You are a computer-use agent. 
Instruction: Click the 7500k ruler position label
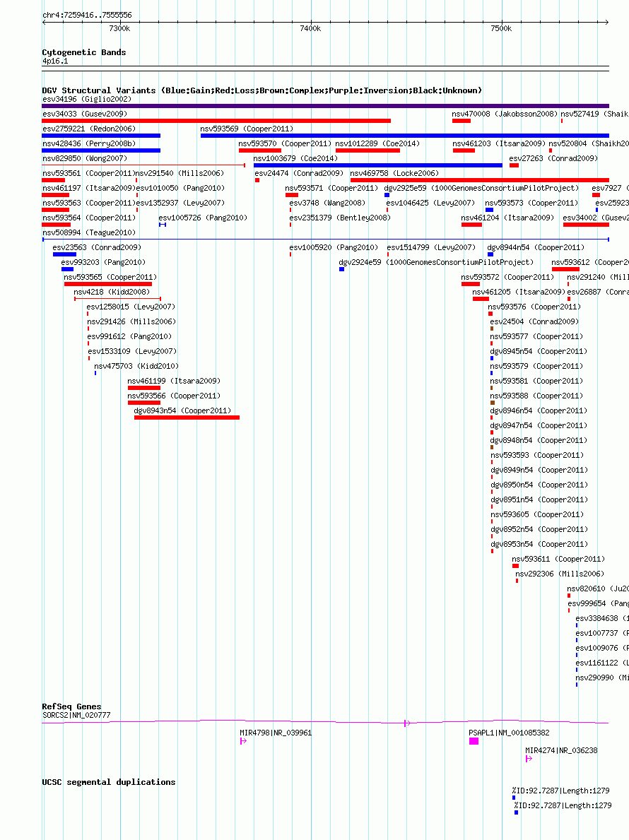(501, 28)
